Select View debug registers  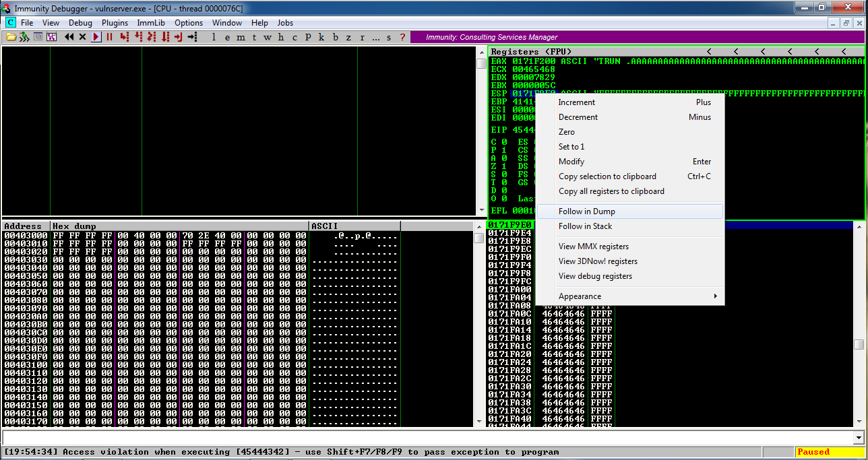[x=595, y=276]
